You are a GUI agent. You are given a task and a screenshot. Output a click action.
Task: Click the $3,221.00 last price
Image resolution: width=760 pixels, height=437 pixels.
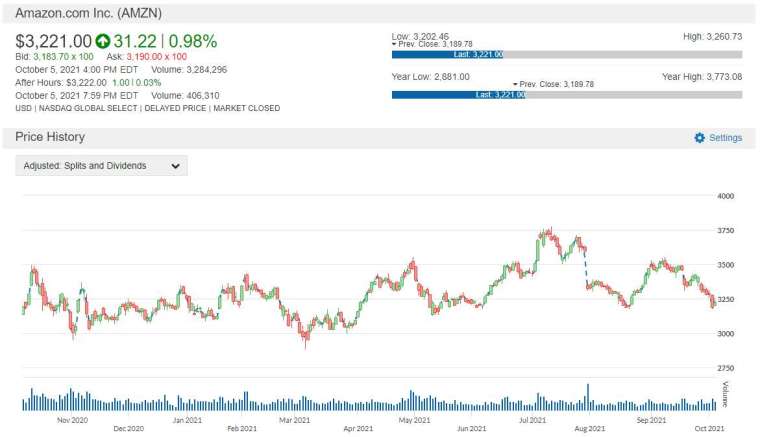pyautogui.click(x=53, y=42)
